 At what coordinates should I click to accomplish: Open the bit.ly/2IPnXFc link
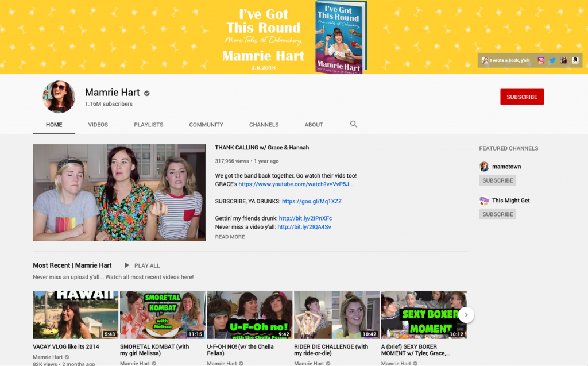(x=305, y=218)
